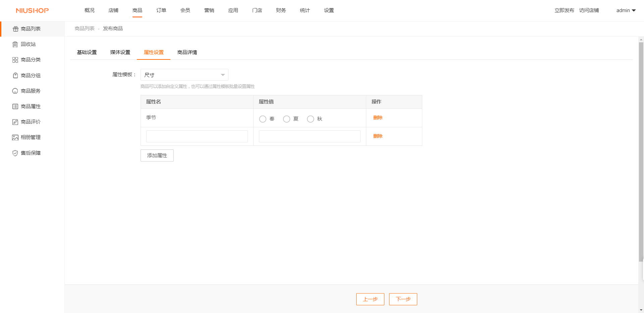Select the 春 radio option

point(263,119)
